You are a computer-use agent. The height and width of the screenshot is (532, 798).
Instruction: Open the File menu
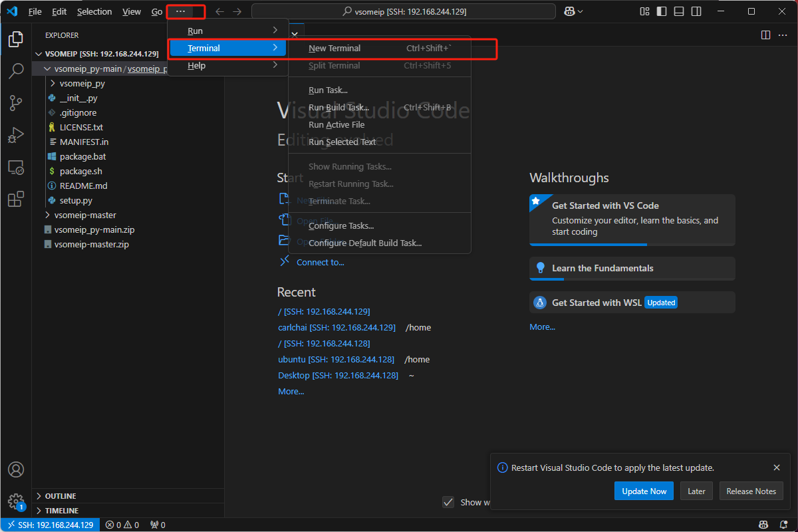pos(35,11)
